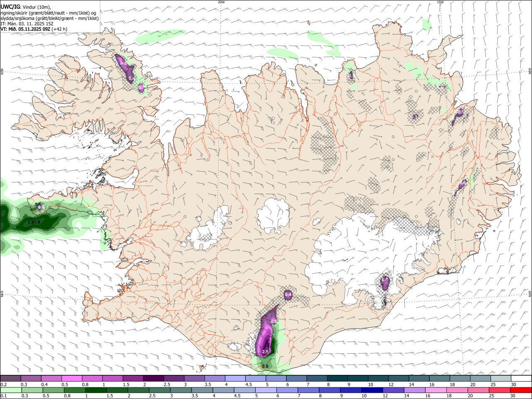Click the 1.81.8 value in the dark green rain area

coord(34,222)
